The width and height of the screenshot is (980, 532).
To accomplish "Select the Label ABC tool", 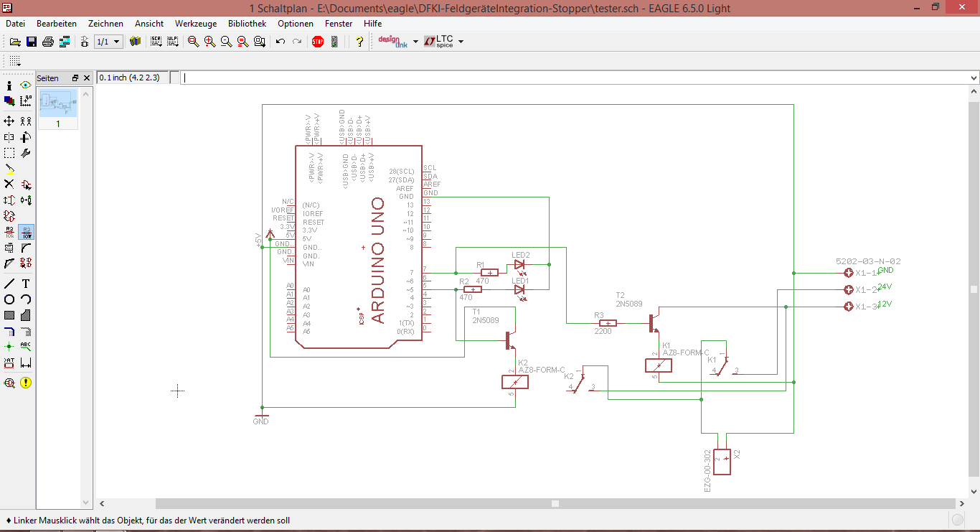I will [26, 347].
